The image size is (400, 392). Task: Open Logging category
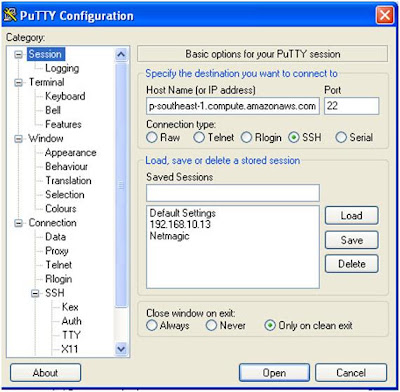62,68
